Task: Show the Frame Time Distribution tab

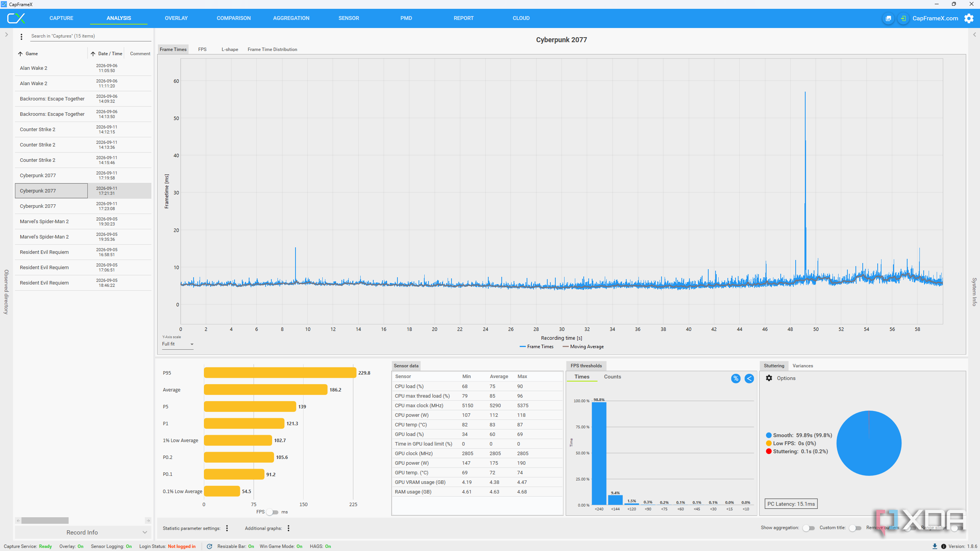Action: [x=272, y=49]
